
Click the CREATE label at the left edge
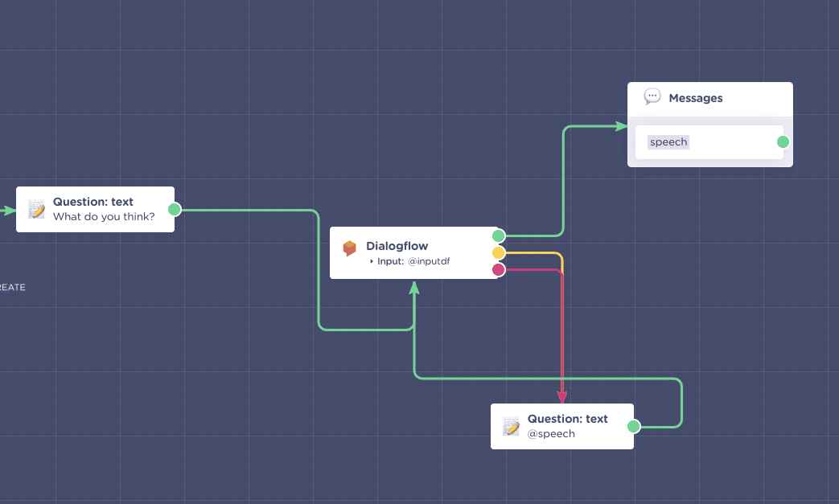click(x=13, y=287)
